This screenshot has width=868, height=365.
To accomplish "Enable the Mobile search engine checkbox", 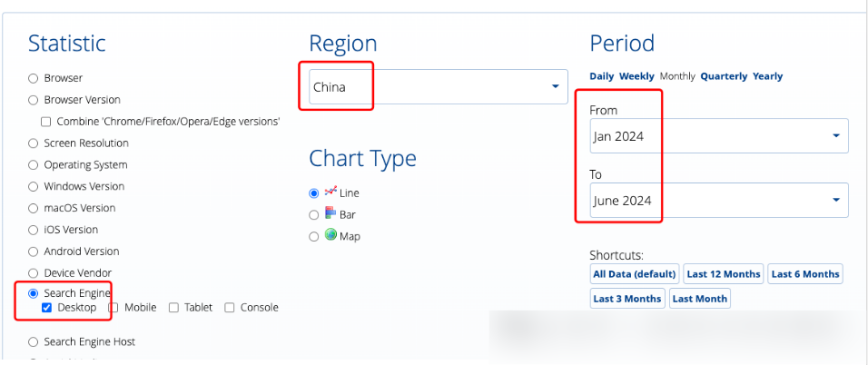I will pyautogui.click(x=113, y=308).
